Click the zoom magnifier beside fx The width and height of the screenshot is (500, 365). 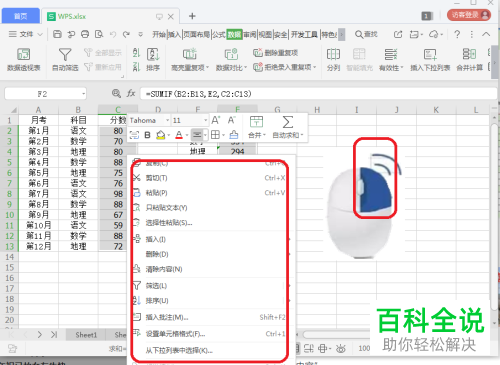[116, 94]
